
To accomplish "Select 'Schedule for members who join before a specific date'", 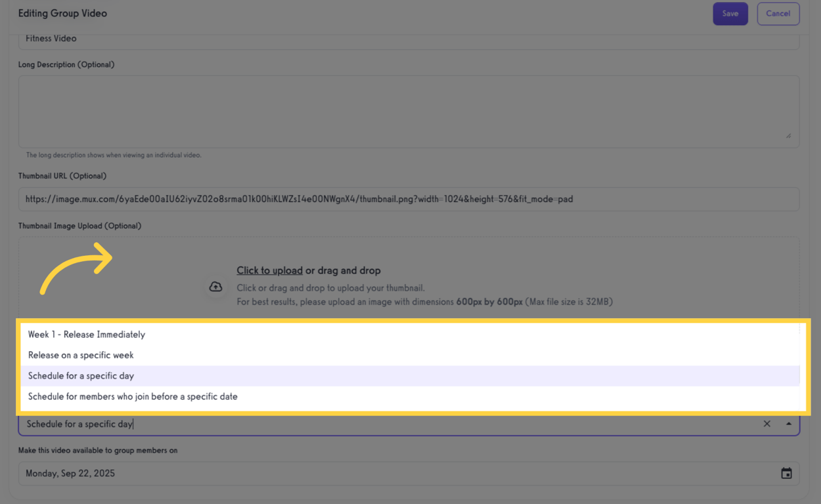I will point(132,396).
